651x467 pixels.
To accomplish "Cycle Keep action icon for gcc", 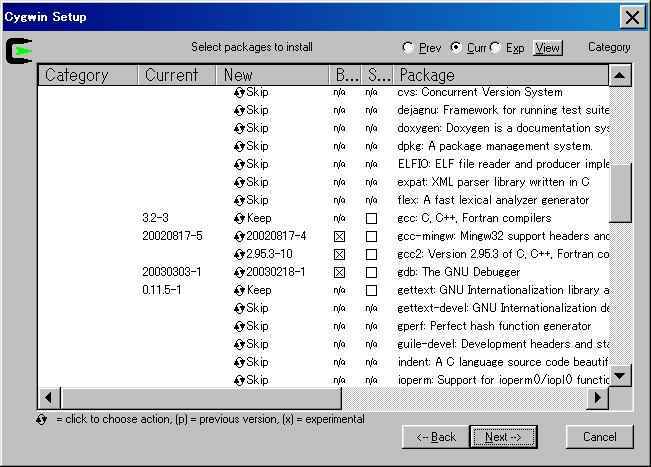I will pyautogui.click(x=239, y=219).
